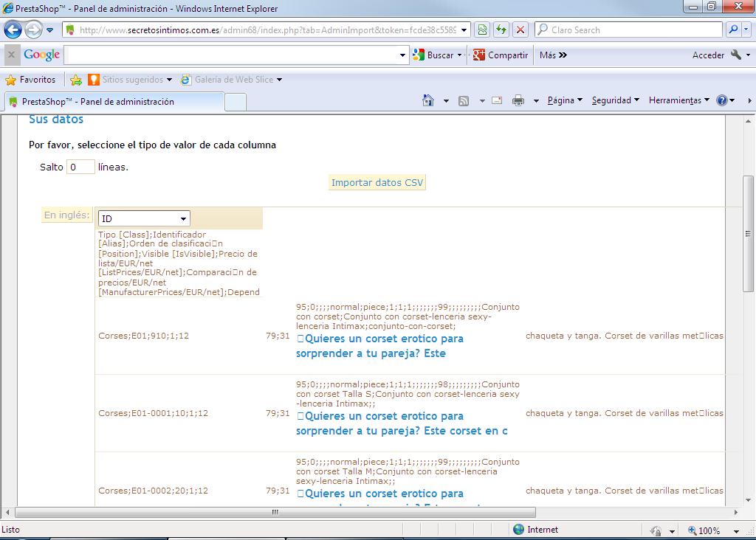Click the Salto lines number field
Image resolution: width=756 pixels, height=540 pixels.
tap(80, 167)
